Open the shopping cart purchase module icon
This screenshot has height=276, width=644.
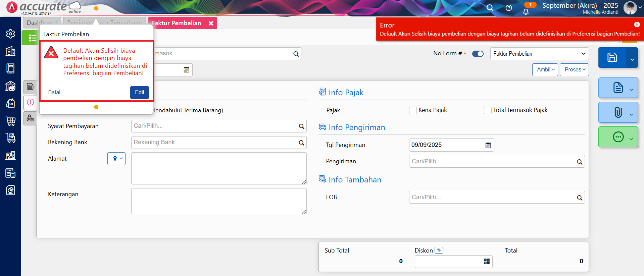point(10,121)
